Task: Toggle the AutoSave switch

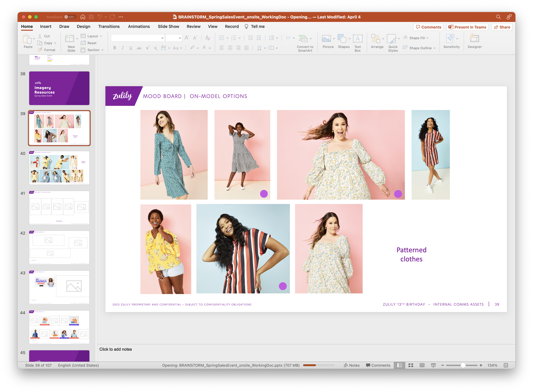Action: [x=70, y=17]
